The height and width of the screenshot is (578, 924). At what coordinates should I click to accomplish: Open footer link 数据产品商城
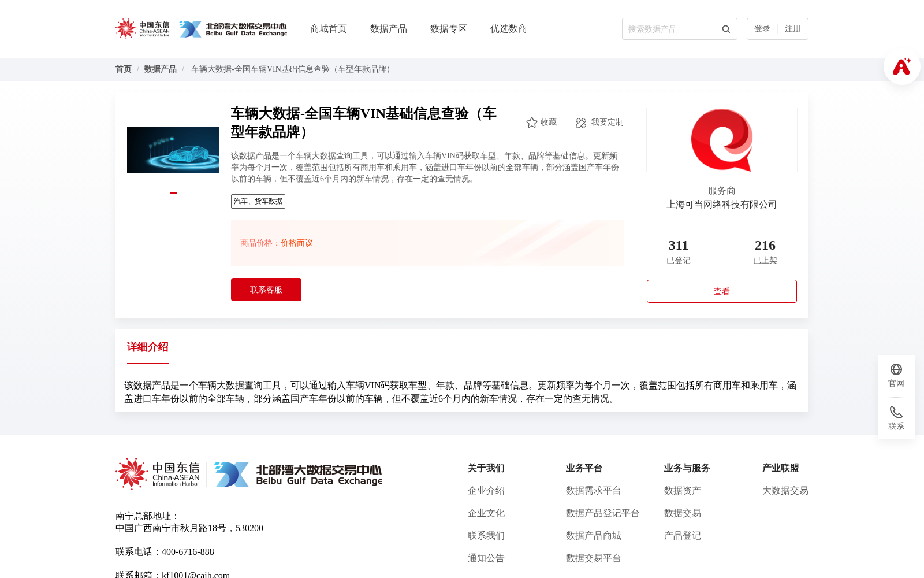[x=594, y=536]
